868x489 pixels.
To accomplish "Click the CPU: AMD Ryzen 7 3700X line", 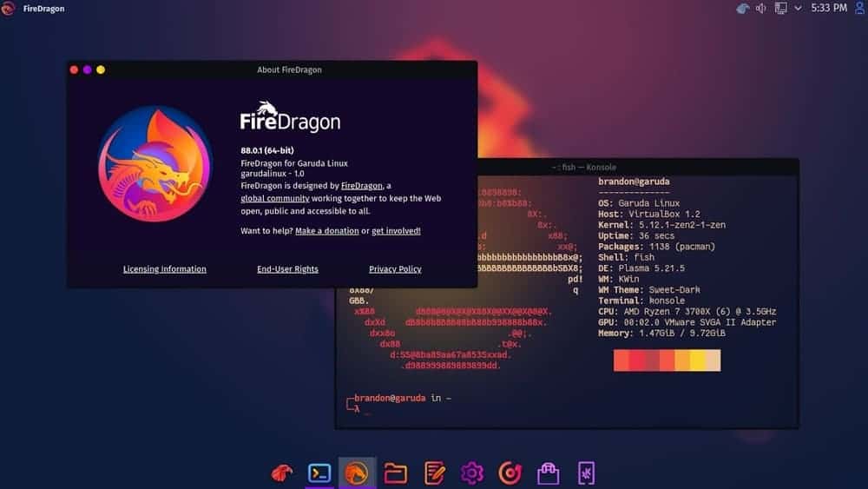I will [x=687, y=311].
